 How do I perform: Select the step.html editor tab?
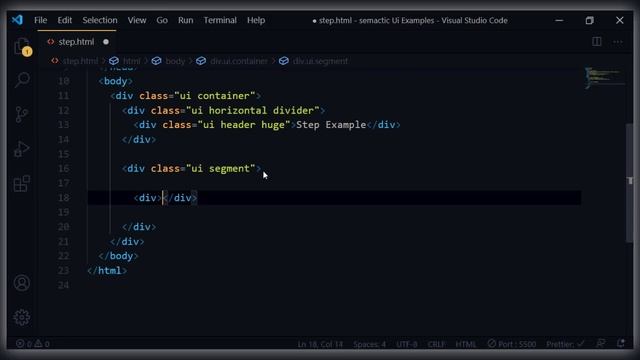pos(76,42)
